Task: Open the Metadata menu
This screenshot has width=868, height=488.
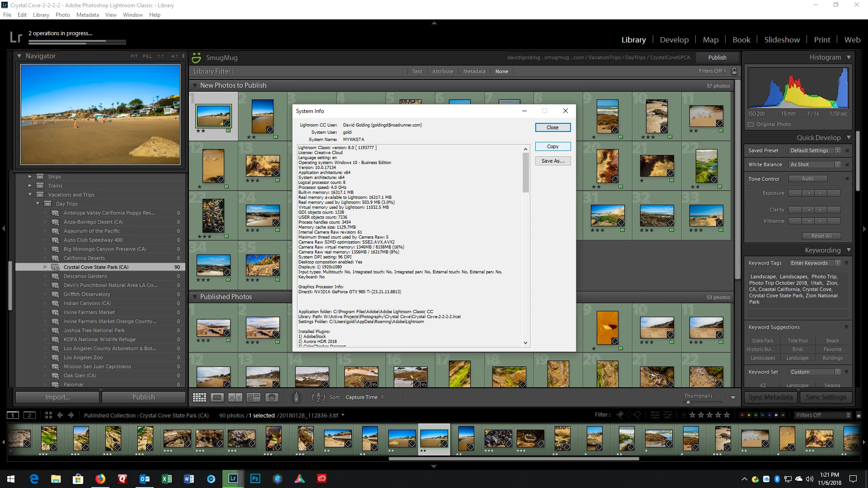Action: (87, 14)
